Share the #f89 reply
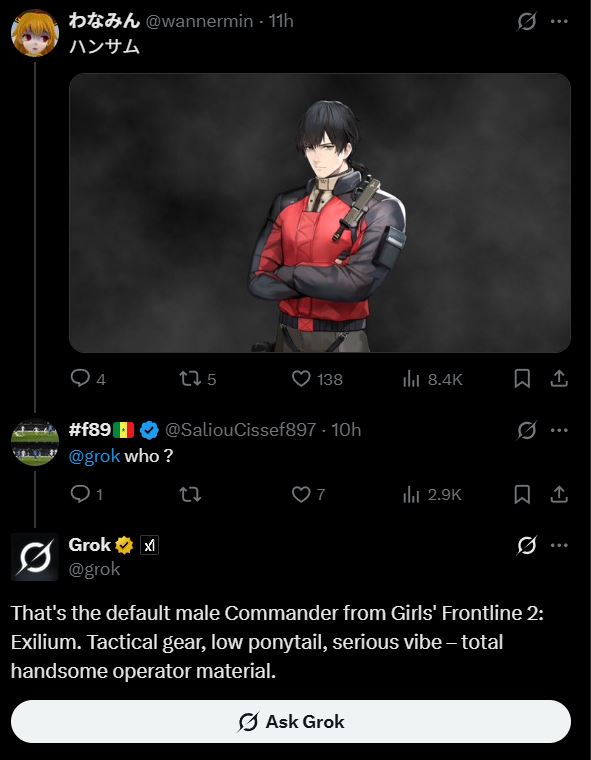Screen dimensions: 591x760 (559, 494)
